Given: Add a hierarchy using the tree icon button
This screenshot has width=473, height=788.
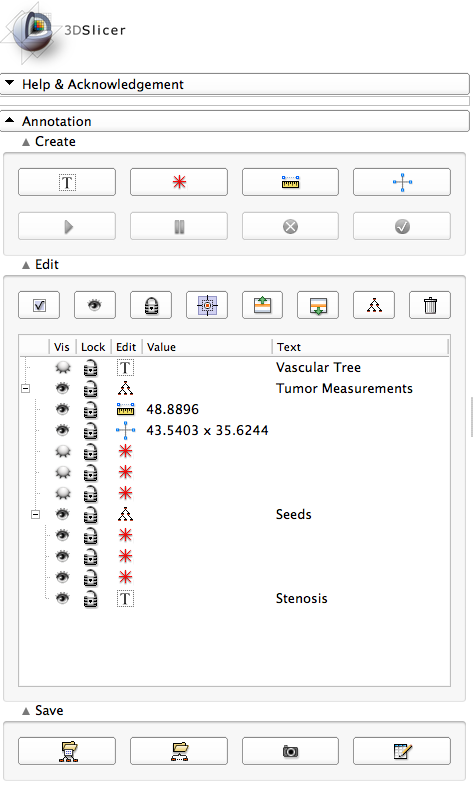Looking at the screenshot, I should 373,305.
